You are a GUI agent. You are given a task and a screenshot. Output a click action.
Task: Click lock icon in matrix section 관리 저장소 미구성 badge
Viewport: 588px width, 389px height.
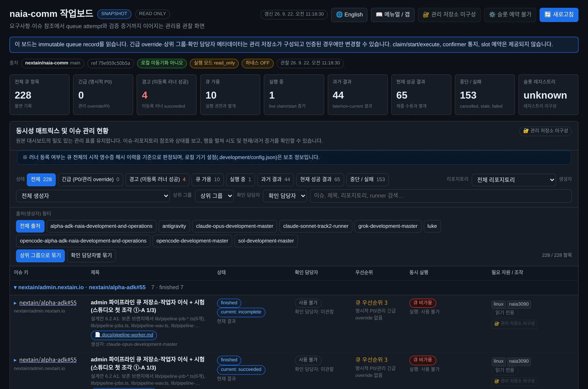526,131
